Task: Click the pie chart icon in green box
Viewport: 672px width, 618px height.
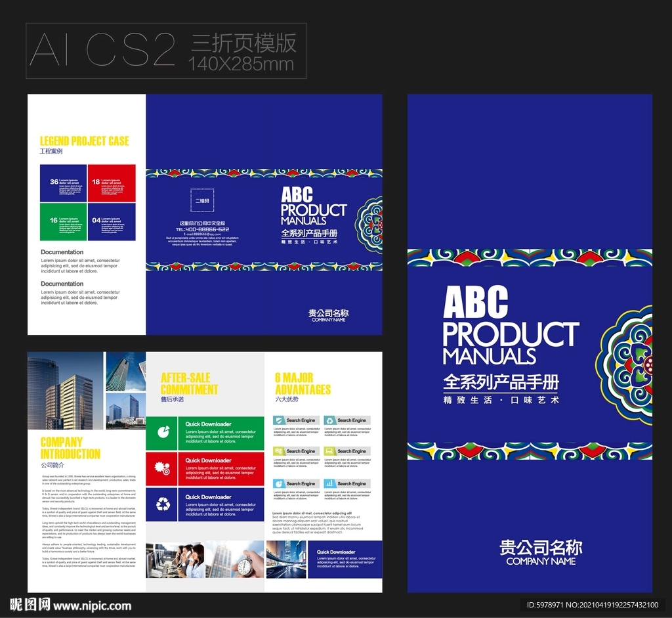Action: pos(163,432)
